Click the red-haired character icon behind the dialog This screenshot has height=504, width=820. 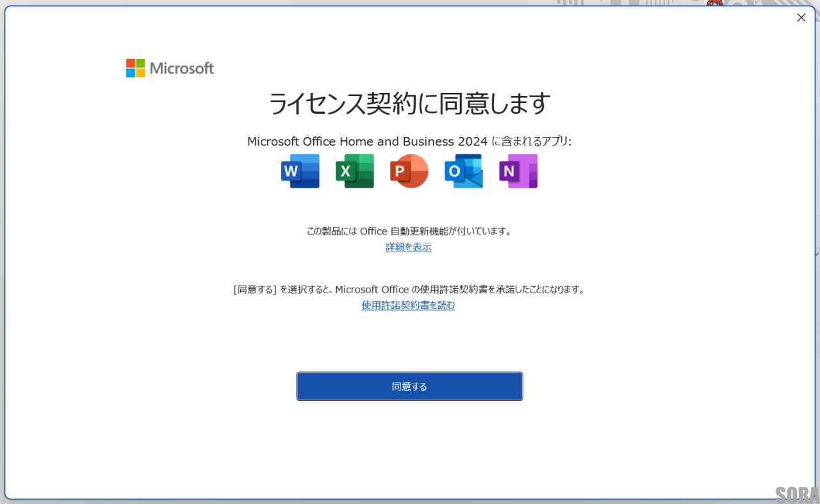[x=714, y=3]
